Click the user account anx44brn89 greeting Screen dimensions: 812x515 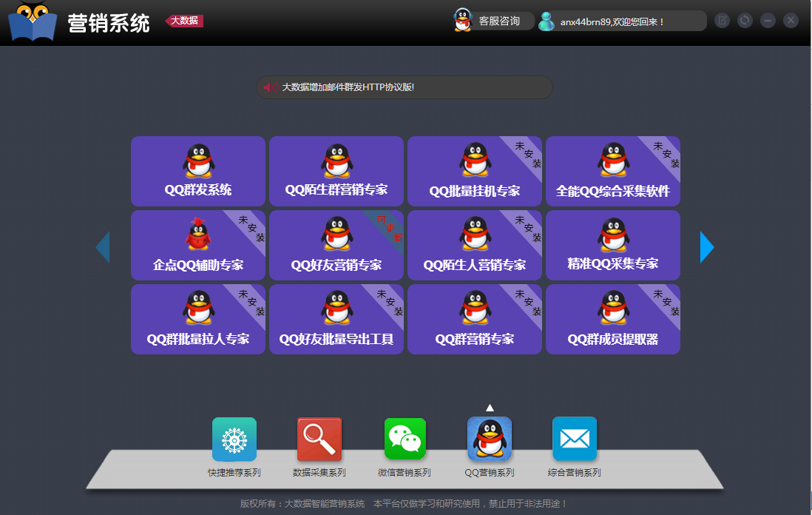pyautogui.click(x=622, y=21)
